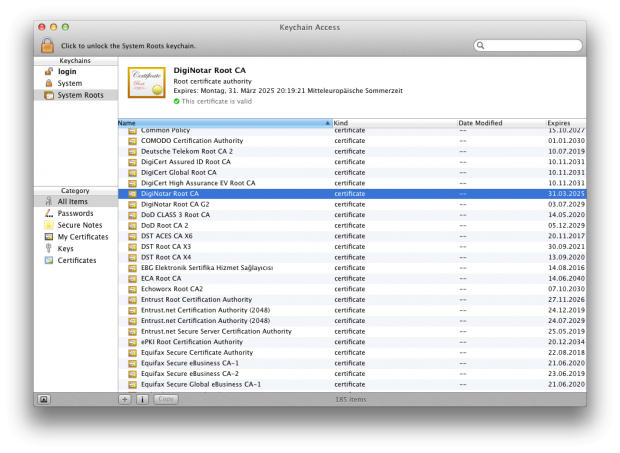
Task: Click the green valid checkmark icon
Action: 176,102
